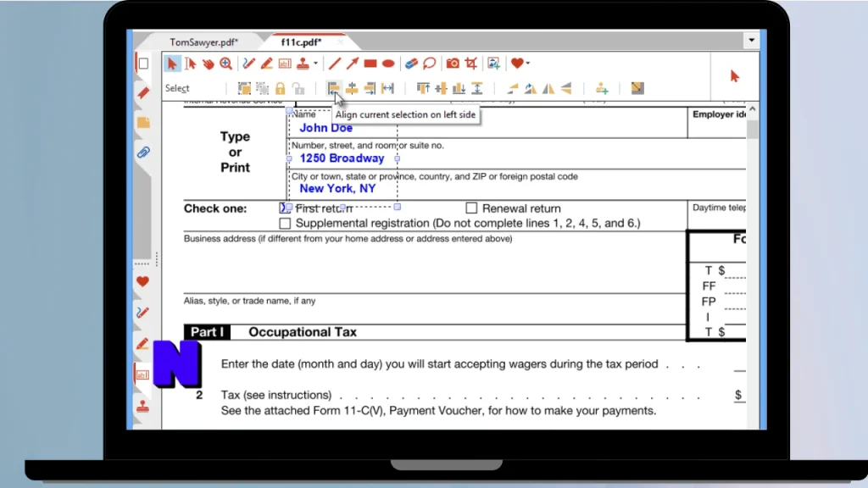The height and width of the screenshot is (488, 868).
Task: Click the 1250 Broadway address annotation
Action: [342, 158]
